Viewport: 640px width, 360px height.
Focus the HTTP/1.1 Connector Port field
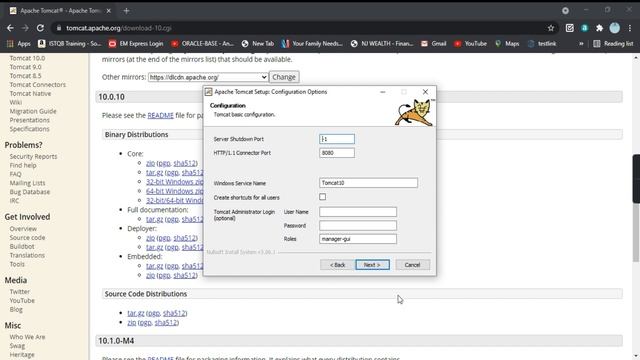(x=337, y=153)
